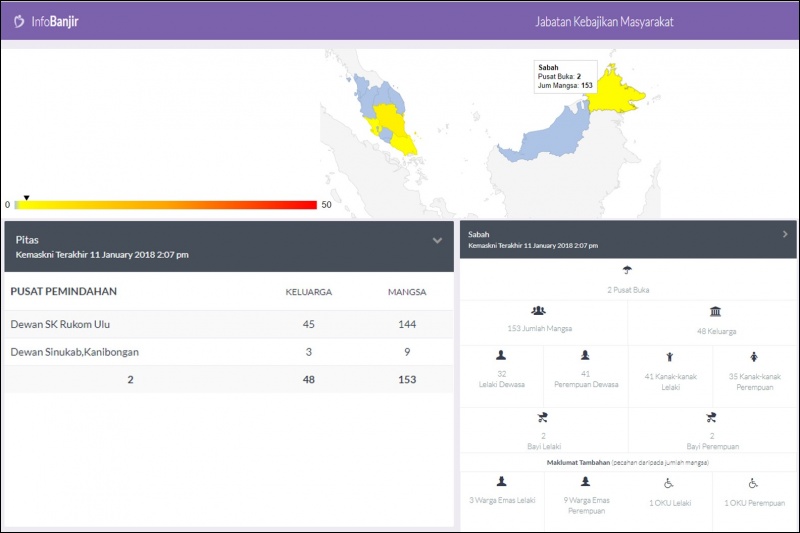This screenshot has width=800, height=533.
Task: Click the Kanak-kanak Lelaki child icon
Action: click(669, 357)
